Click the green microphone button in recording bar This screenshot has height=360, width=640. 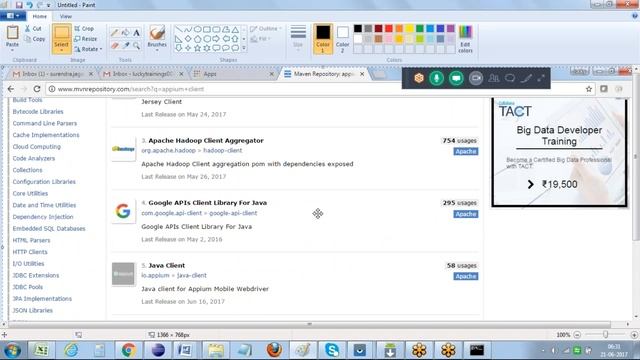[x=436, y=78]
